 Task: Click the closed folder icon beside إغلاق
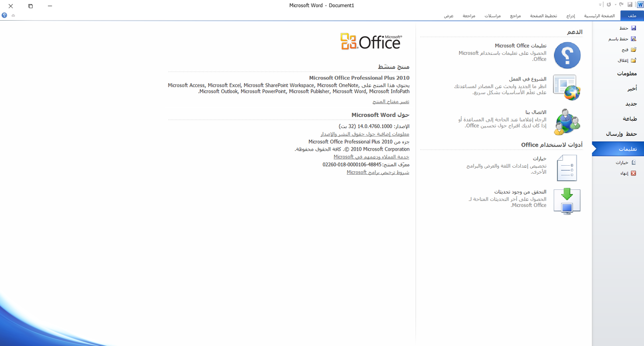point(633,60)
